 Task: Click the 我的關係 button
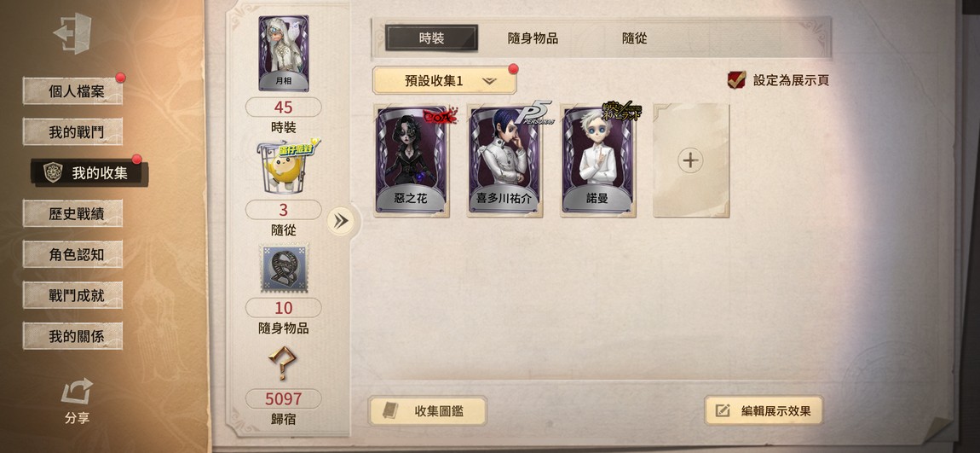(x=72, y=336)
